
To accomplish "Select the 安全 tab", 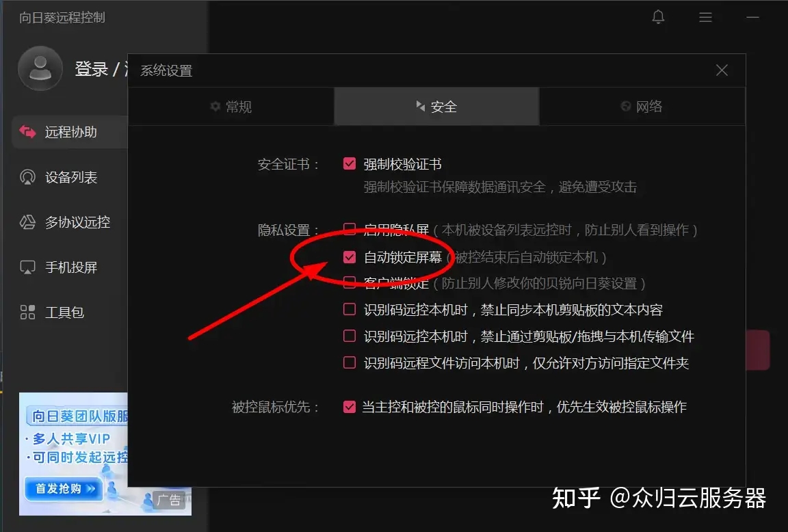I will pos(436,107).
